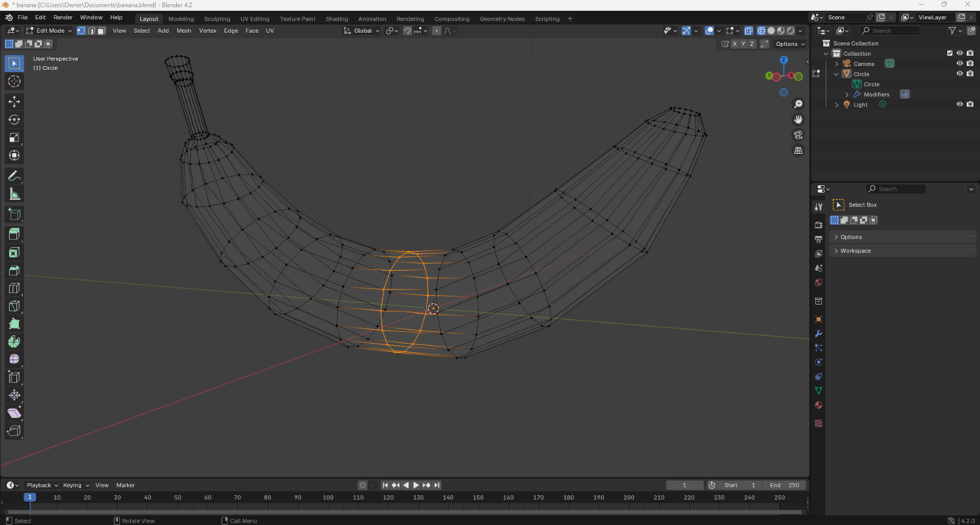Open the Edit Mode dropdown

[50, 31]
